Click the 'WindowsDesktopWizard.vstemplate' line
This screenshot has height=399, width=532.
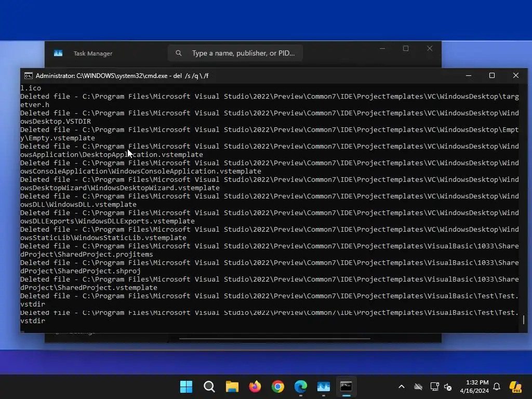[120, 188]
